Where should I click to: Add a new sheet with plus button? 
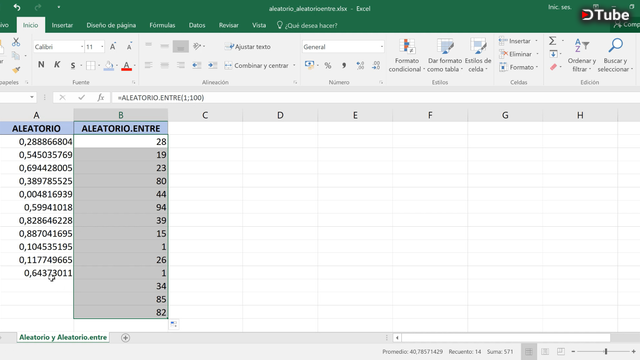[125, 338]
